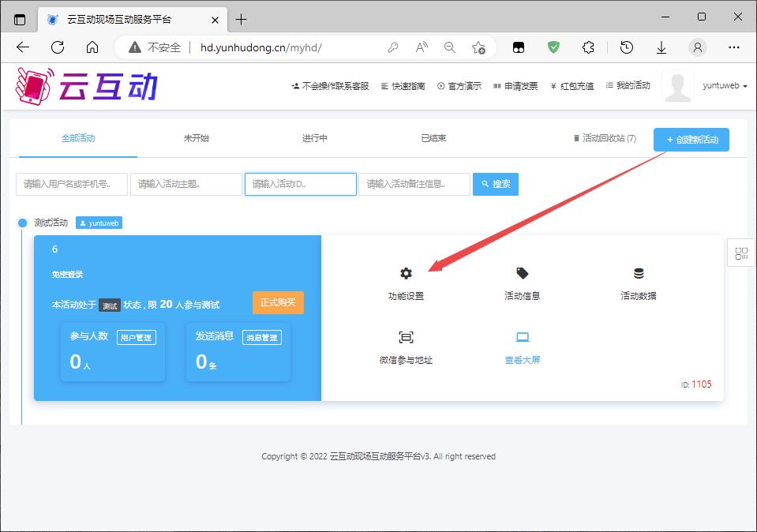Open 不会操作联系客服 link

tap(330, 86)
